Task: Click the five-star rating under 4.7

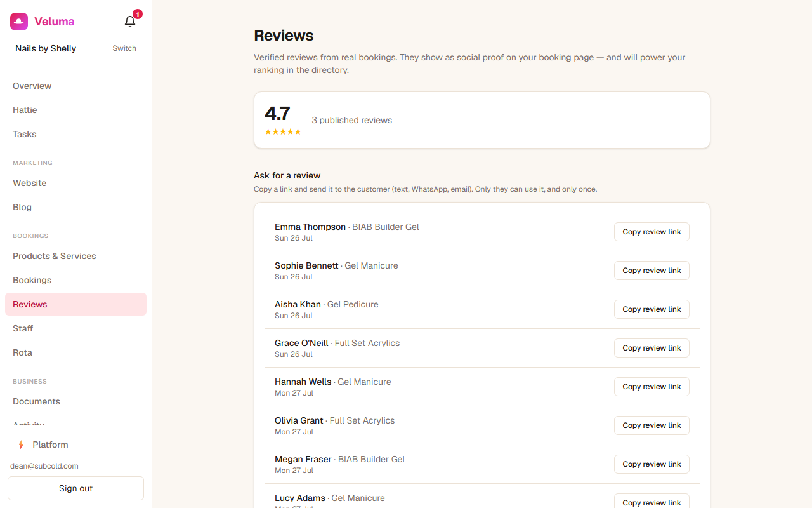Action: 283,132
